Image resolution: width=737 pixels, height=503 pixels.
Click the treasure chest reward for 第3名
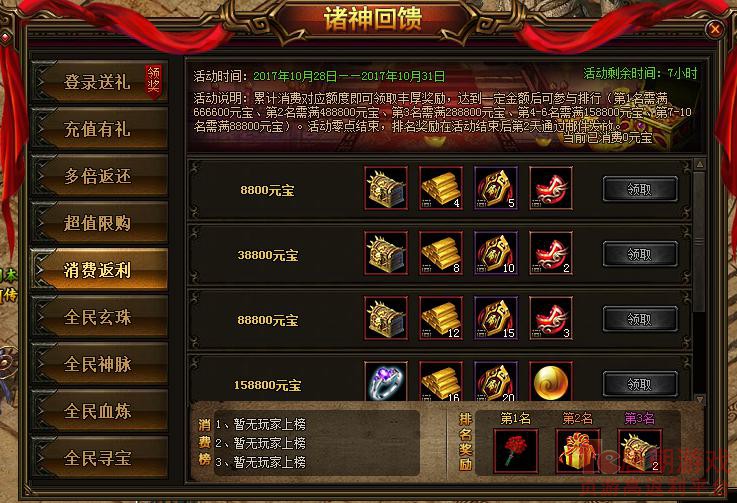(640, 450)
